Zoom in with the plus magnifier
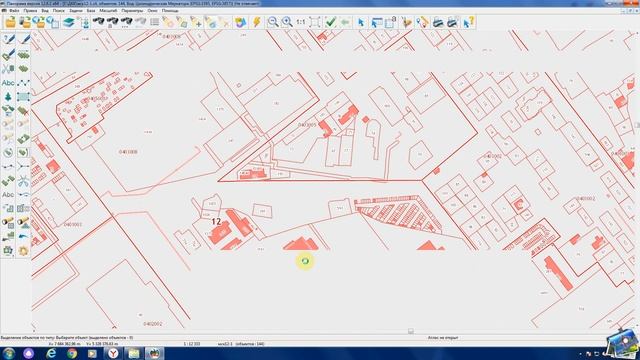The image size is (640, 360). coord(287,22)
